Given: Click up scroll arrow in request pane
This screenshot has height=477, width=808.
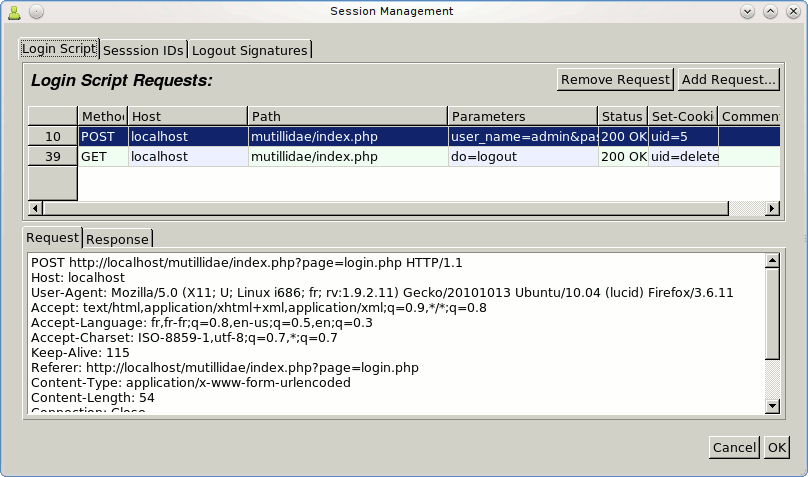Looking at the screenshot, I should pyautogui.click(x=771, y=261).
